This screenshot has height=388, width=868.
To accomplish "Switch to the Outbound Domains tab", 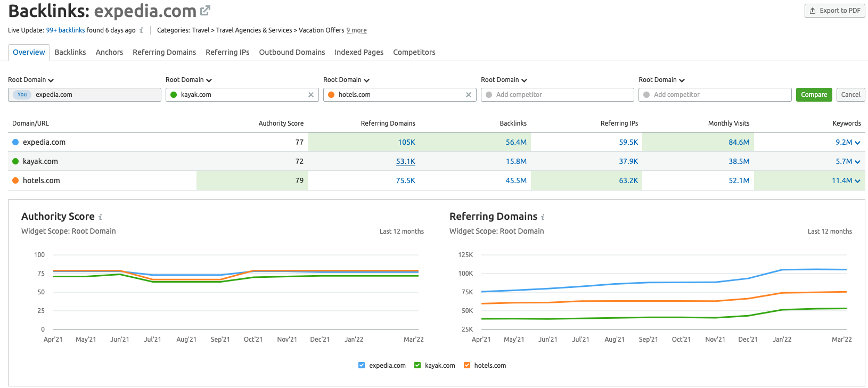I will click(x=292, y=52).
